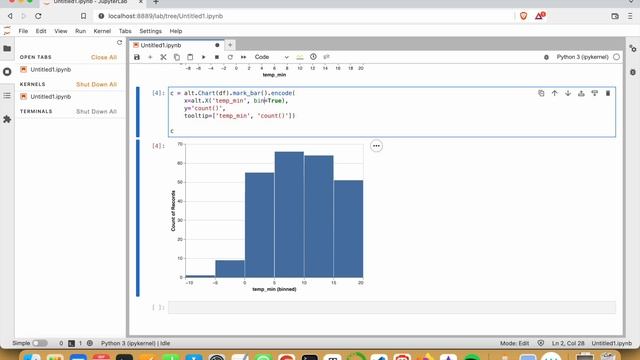Viewport: 640px width, 360px height.
Task: Open the File menu
Action: tap(23, 31)
